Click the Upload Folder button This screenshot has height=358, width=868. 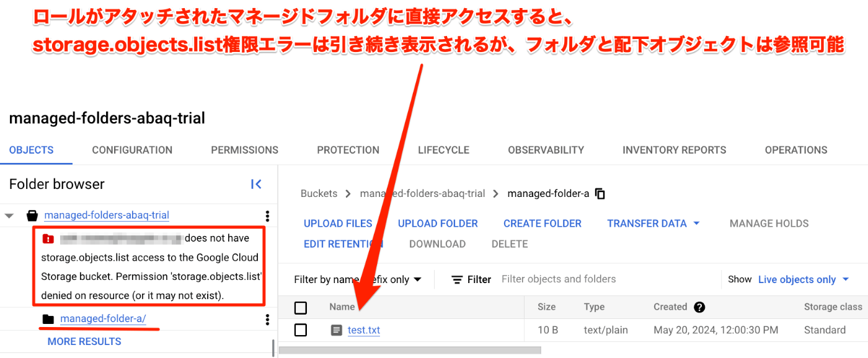[438, 224]
